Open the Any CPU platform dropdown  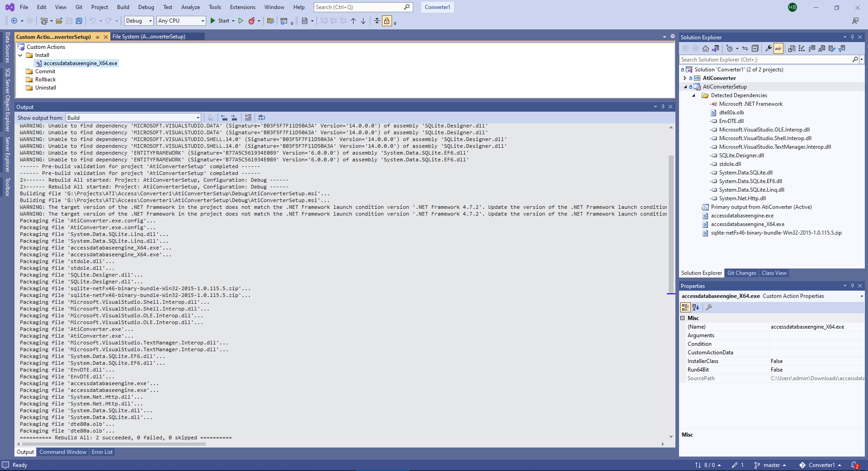pos(197,21)
